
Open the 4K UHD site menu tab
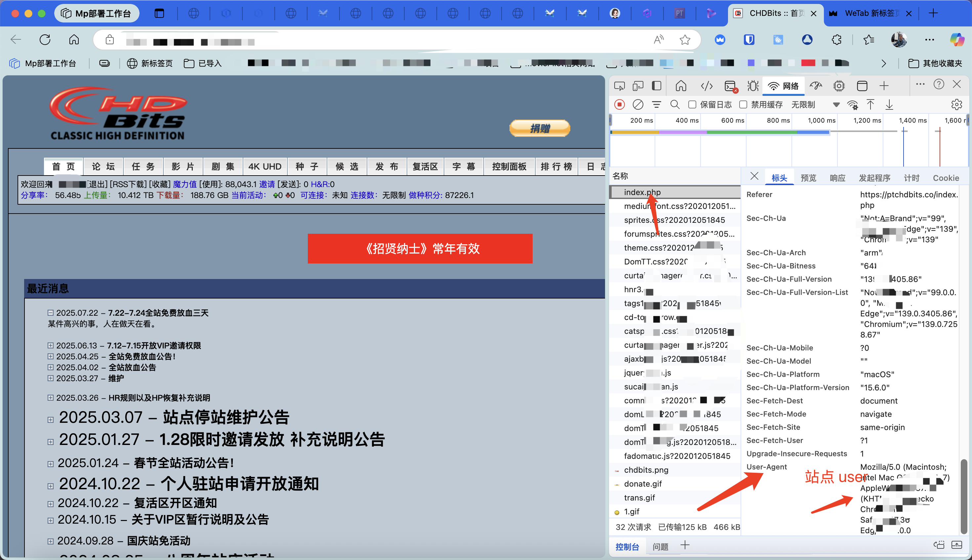pyautogui.click(x=264, y=167)
